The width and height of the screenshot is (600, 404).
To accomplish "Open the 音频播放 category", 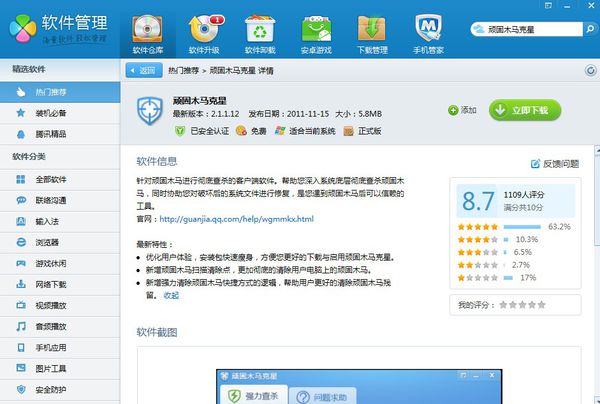I will (60, 327).
